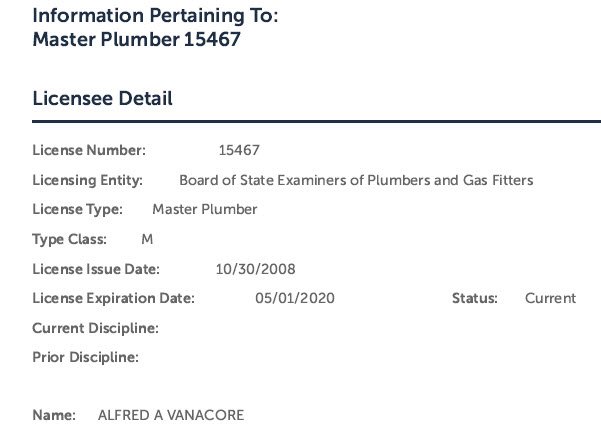Click the "Current Discipline:" label
Viewport: 601px width, 432px height.
[x=96, y=328]
